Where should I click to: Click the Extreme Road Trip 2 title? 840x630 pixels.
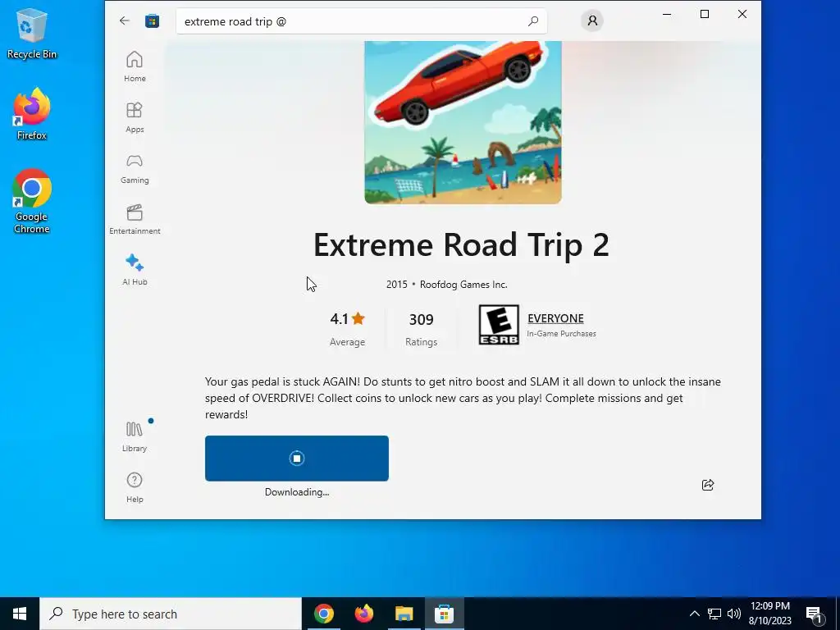click(461, 244)
